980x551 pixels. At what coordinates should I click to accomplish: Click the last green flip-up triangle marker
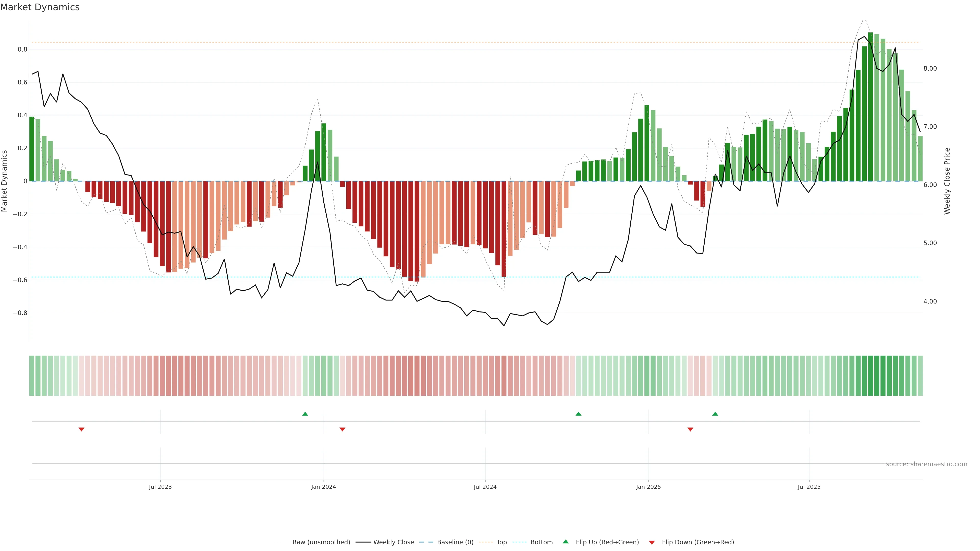[x=715, y=414]
